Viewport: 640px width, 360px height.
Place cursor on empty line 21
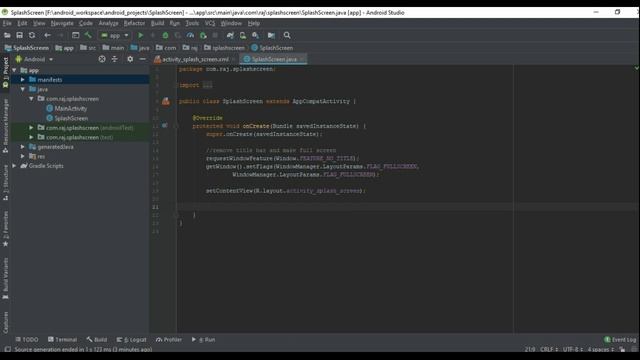[406, 207]
